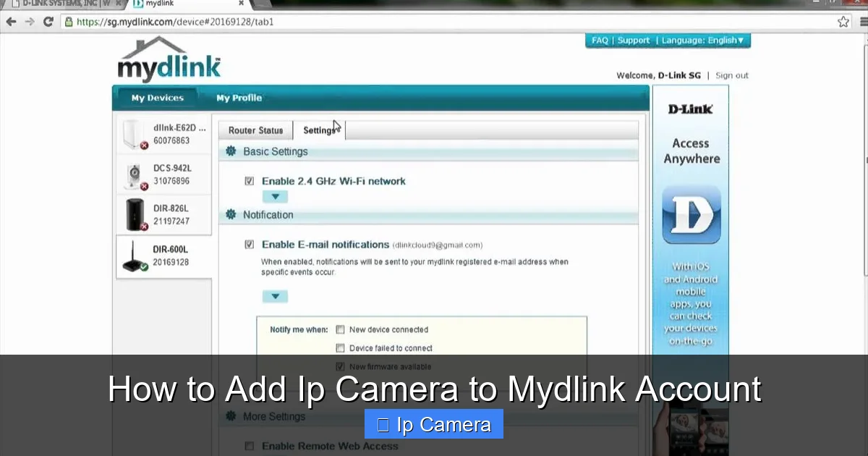Open the My Devices tab

(x=157, y=98)
